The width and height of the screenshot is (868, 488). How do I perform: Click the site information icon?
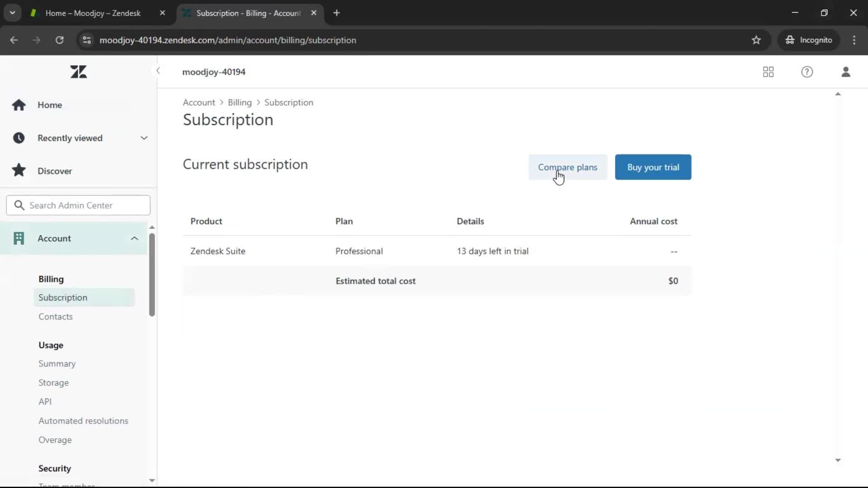pyautogui.click(x=87, y=40)
